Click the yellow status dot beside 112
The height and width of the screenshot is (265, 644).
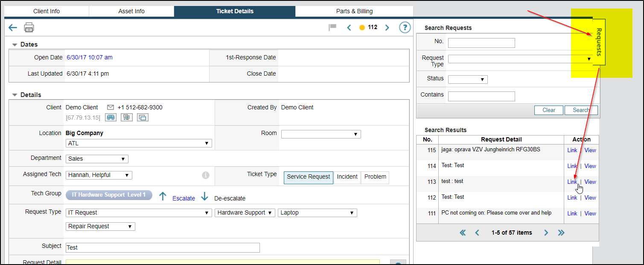coord(362,28)
